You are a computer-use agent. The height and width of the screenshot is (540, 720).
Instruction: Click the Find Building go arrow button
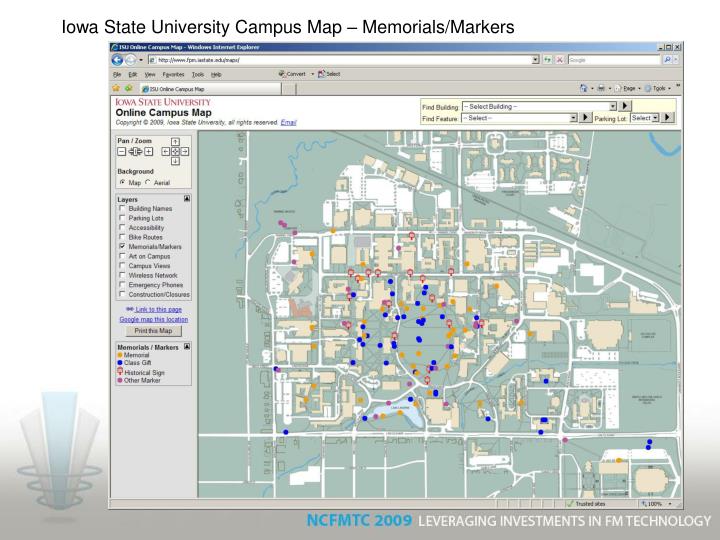click(624, 106)
